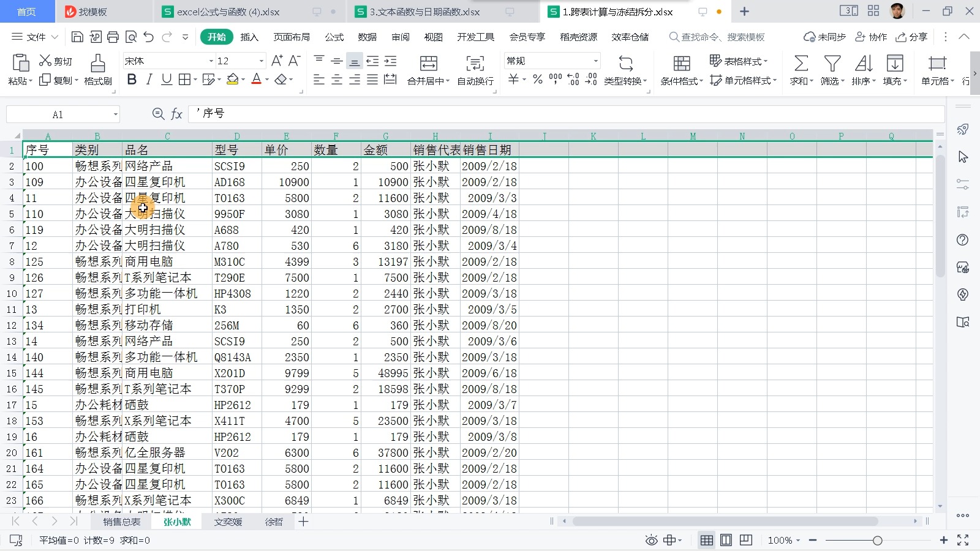Click the Save icon in quick toolbar
The height and width of the screenshot is (551, 980).
click(x=77, y=37)
